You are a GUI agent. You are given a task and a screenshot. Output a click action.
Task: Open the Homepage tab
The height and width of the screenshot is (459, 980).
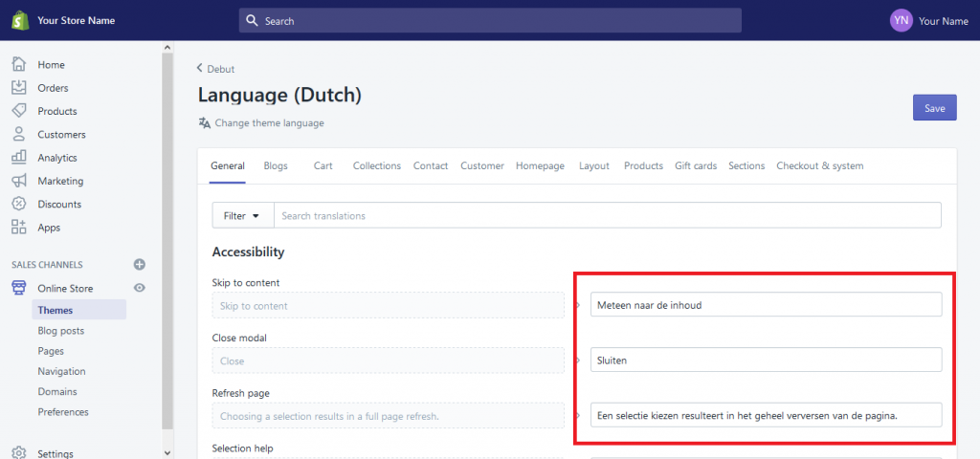click(x=540, y=166)
